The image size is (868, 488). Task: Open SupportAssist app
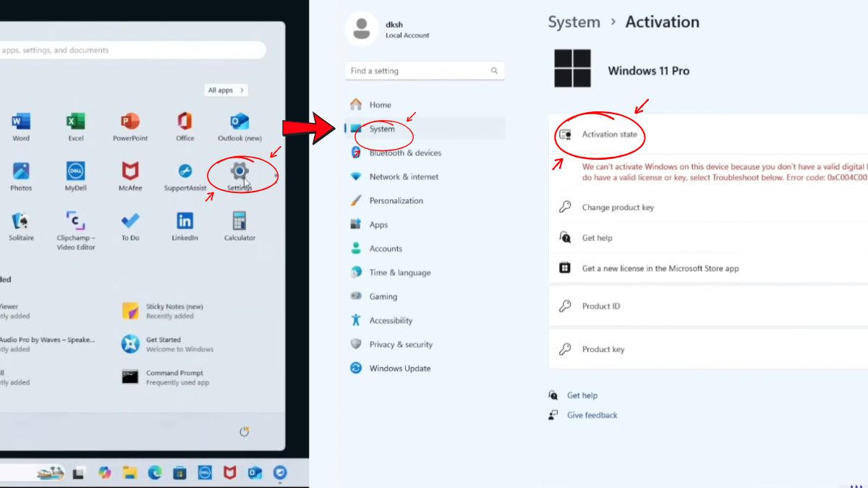pos(184,176)
